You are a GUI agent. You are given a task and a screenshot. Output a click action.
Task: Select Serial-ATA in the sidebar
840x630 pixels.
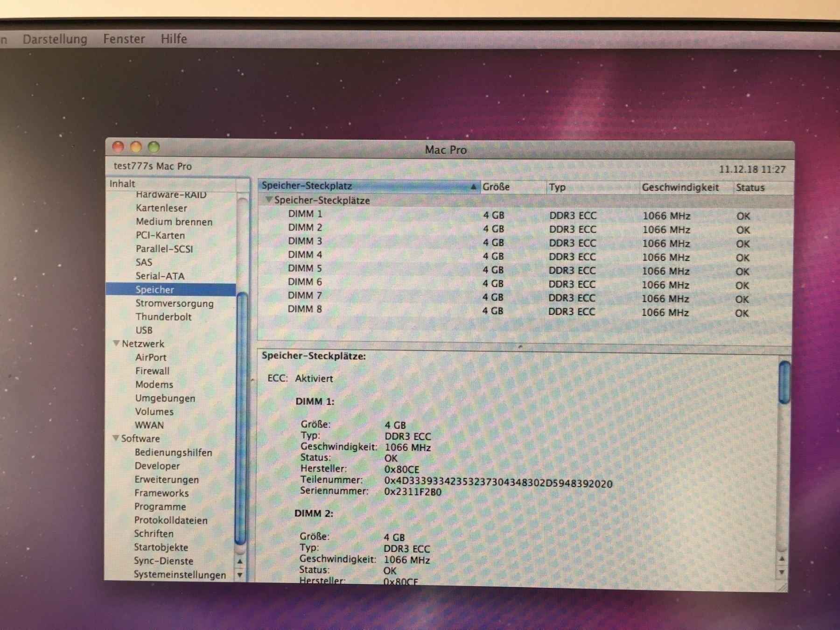coord(160,276)
